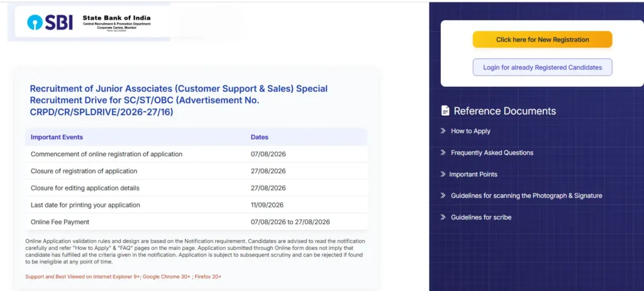Click the Reference Documents file icon
644x291 pixels.
[x=445, y=111]
